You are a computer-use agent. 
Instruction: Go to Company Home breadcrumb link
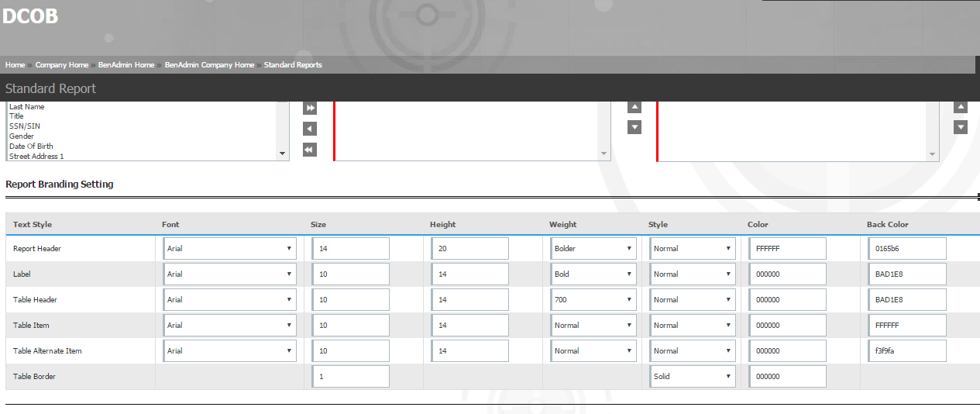tap(61, 65)
